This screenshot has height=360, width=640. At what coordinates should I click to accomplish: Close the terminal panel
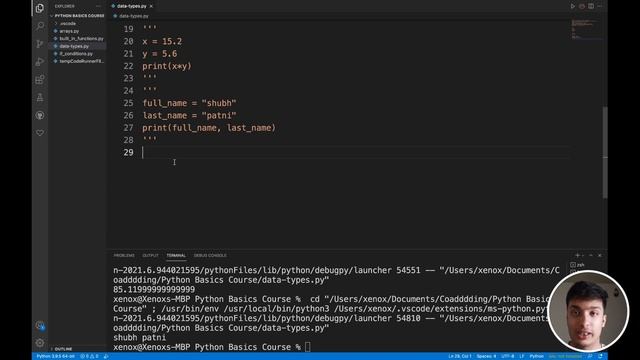coord(600,256)
